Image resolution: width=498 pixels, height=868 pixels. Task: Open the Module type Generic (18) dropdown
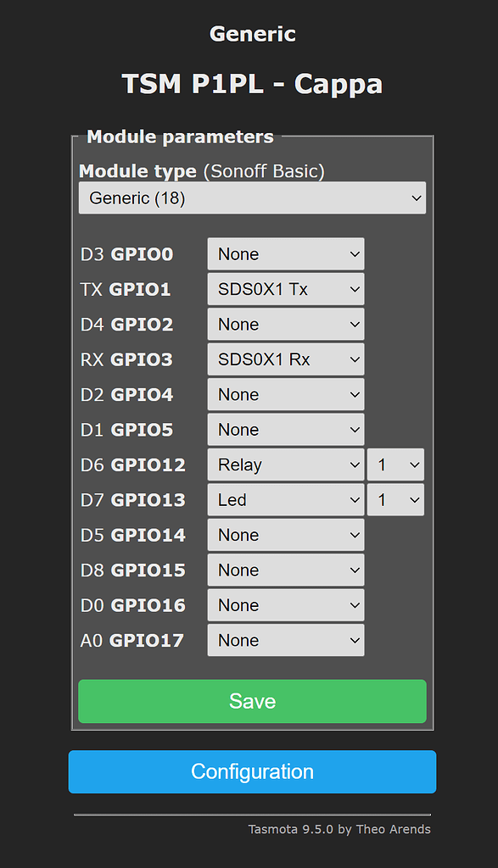[x=252, y=198]
